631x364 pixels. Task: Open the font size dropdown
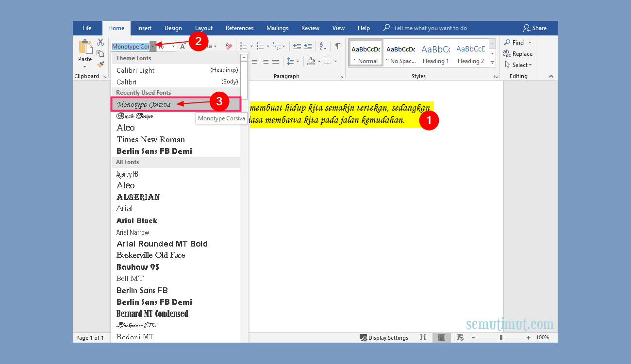(x=174, y=47)
